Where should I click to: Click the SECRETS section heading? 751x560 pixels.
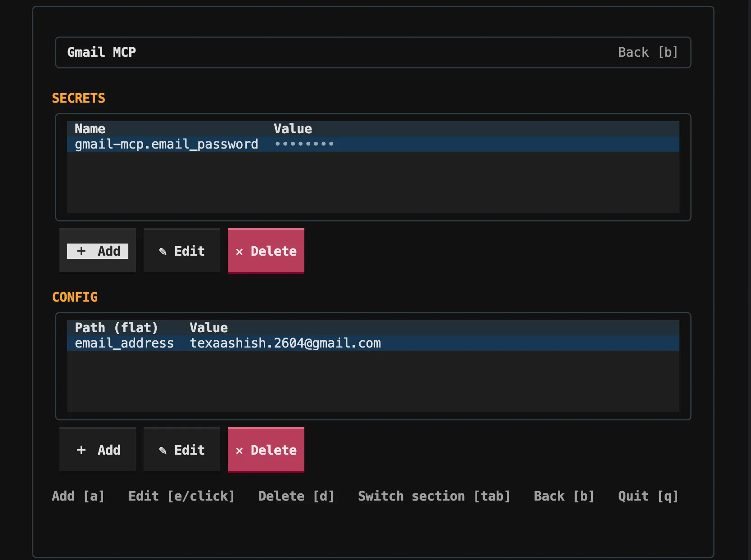coord(79,98)
